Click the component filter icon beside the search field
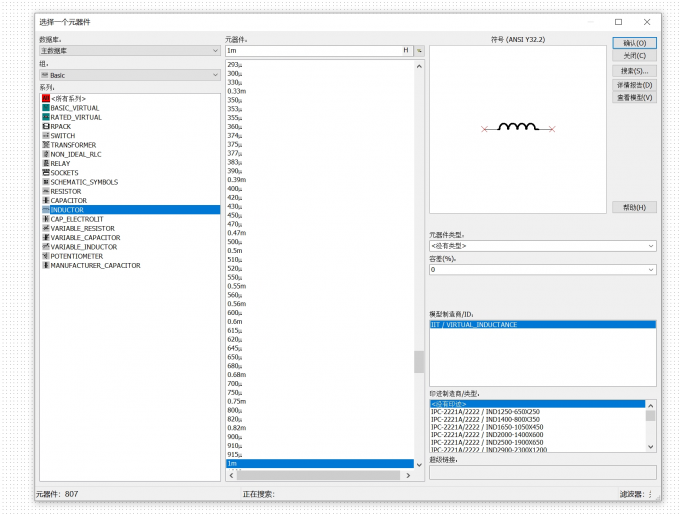Image resolution: width=680 pixels, height=514 pixels. click(x=419, y=51)
